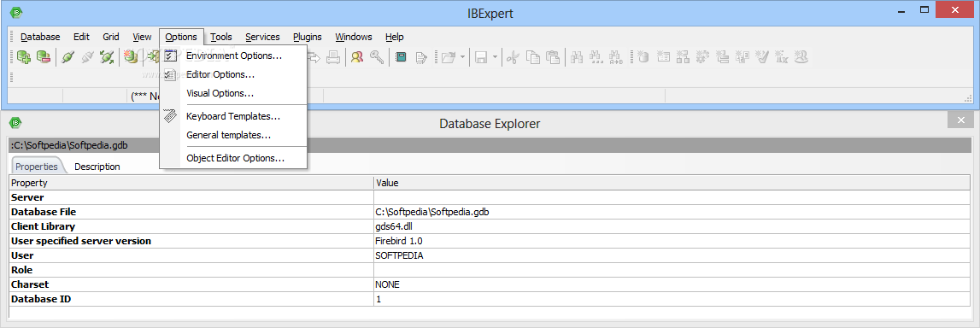This screenshot has width=980, height=328.
Task: Open the Database menu
Action: (x=40, y=37)
